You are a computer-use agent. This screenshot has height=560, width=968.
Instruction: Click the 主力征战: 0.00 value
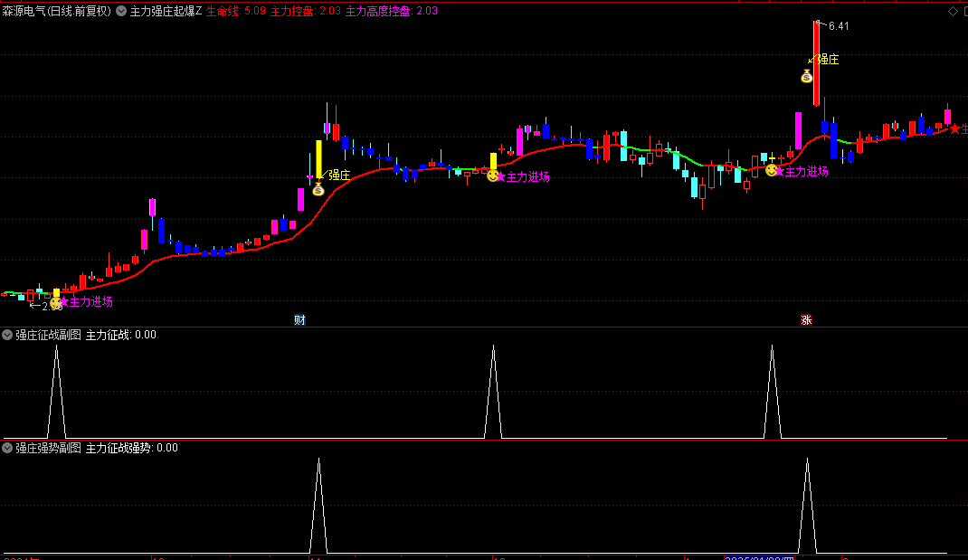121,335
